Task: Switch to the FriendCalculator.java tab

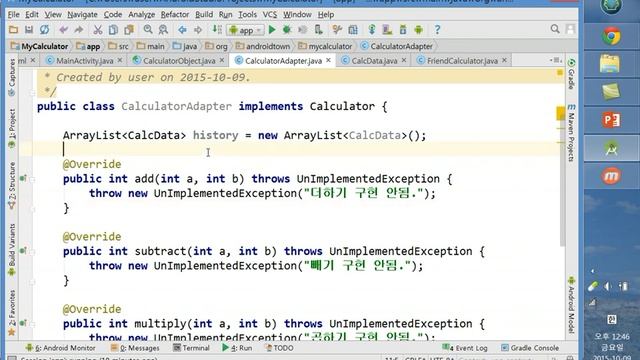Action: tap(462, 61)
